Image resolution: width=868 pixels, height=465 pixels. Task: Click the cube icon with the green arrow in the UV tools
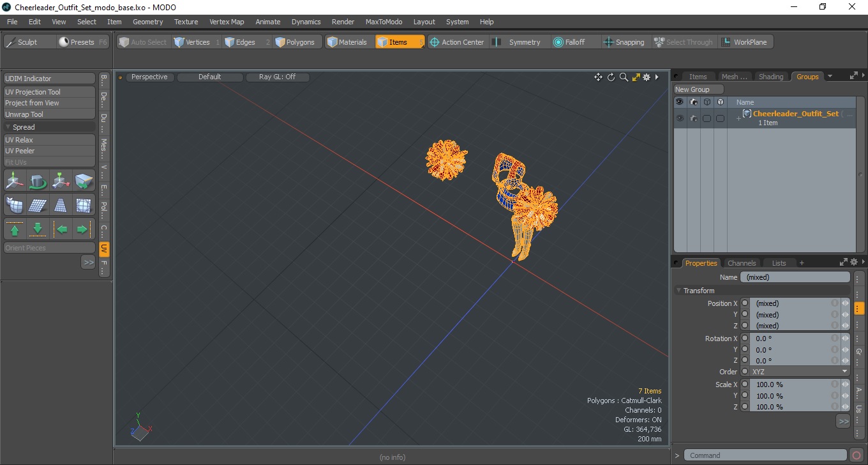point(84,181)
